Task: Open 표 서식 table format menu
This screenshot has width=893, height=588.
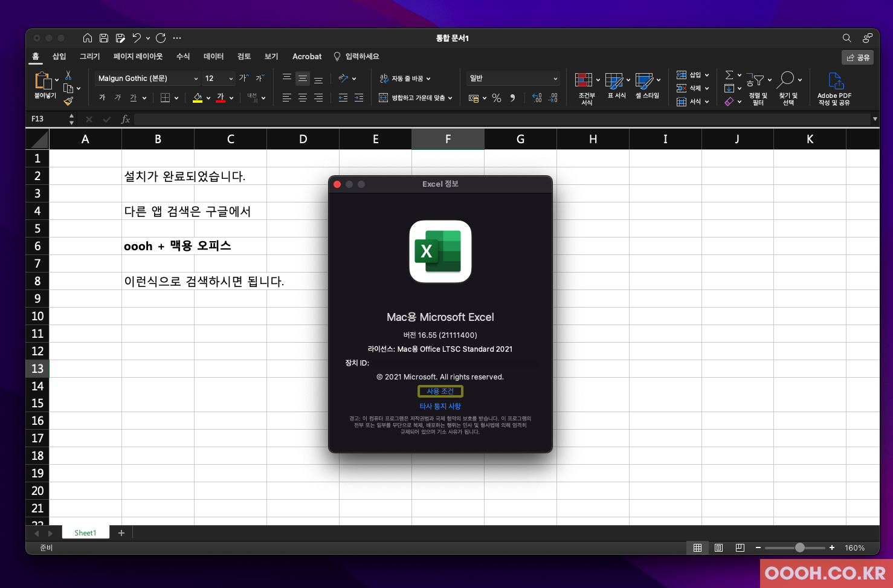Action: pos(617,86)
